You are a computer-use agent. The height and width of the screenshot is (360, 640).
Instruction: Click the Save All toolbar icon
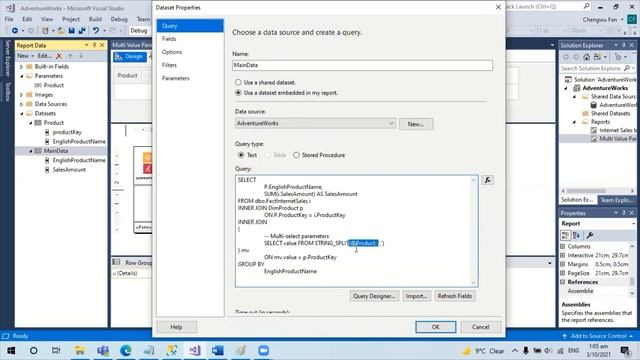click(82, 31)
